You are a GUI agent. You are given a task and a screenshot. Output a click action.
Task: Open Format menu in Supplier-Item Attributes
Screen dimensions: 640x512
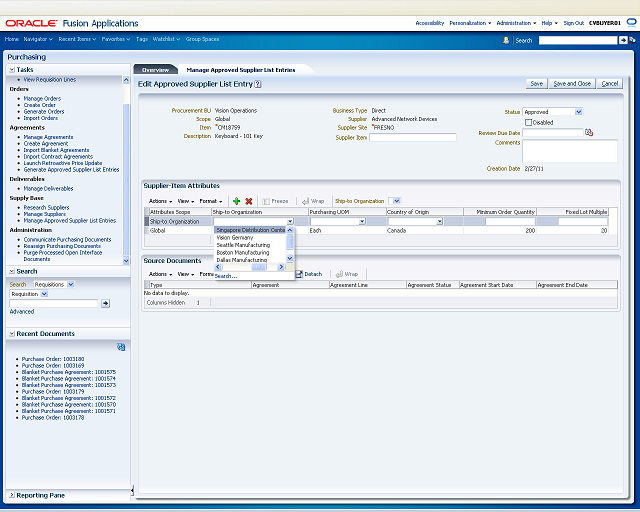(211, 201)
